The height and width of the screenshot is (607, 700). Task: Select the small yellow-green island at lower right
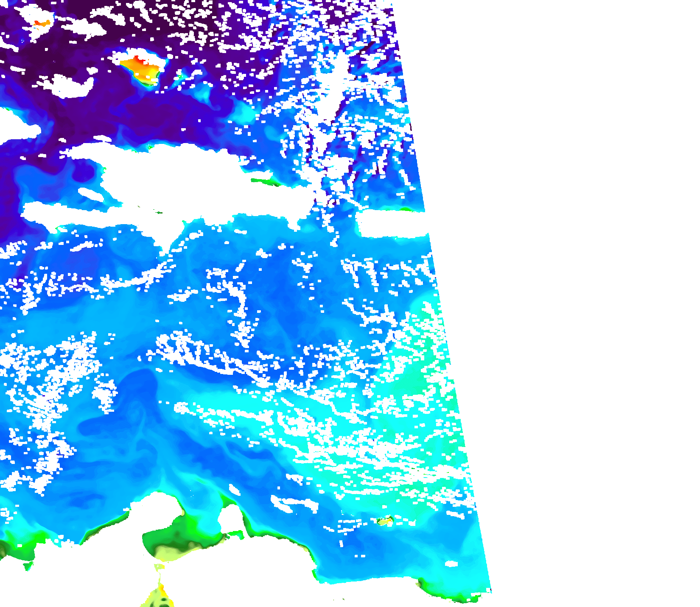point(385,521)
